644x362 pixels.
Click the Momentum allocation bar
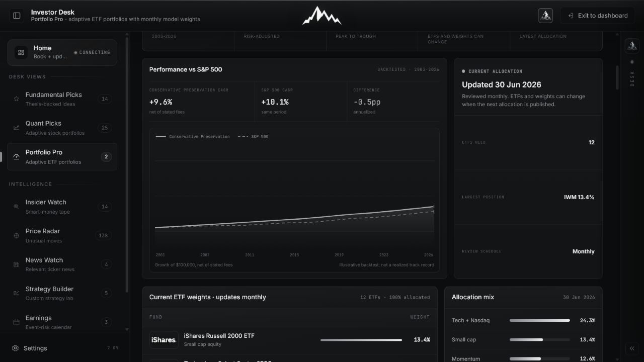[539, 358]
